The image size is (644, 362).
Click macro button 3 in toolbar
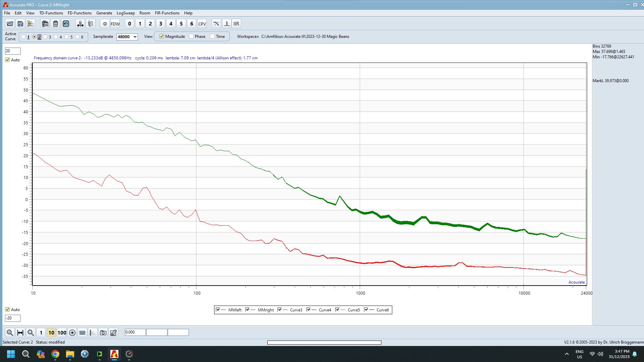pyautogui.click(x=161, y=24)
